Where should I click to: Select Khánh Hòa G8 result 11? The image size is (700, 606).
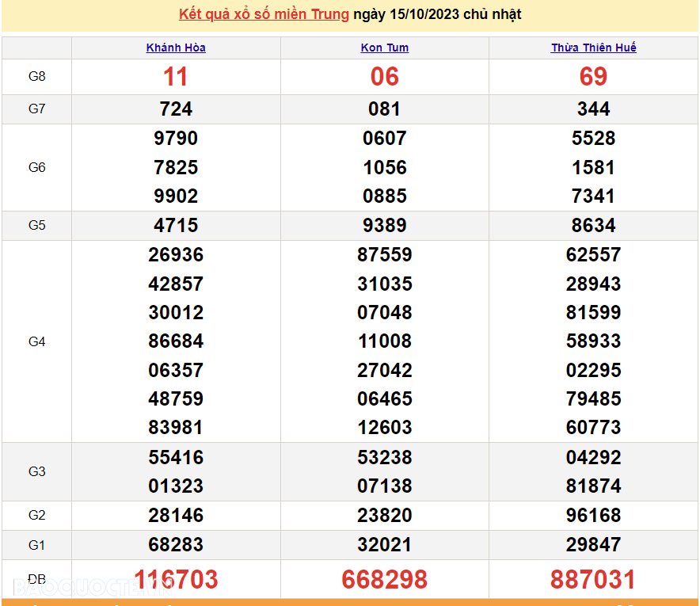tap(176, 77)
